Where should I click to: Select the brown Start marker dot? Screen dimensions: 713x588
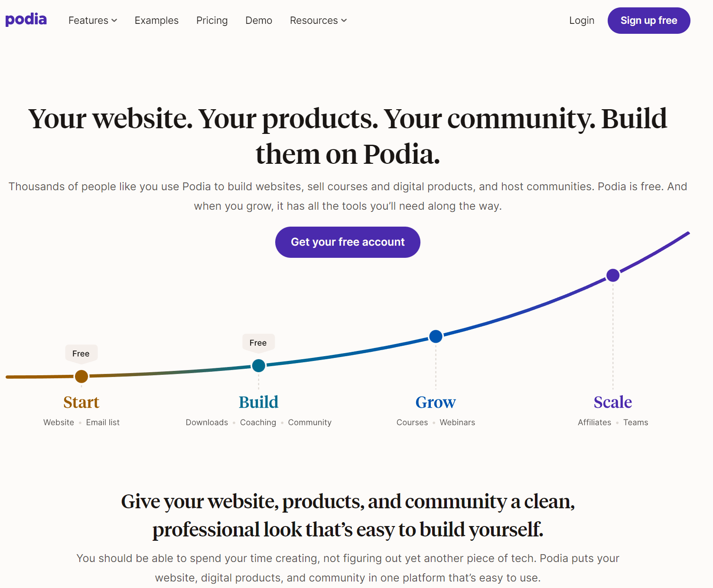tap(81, 377)
